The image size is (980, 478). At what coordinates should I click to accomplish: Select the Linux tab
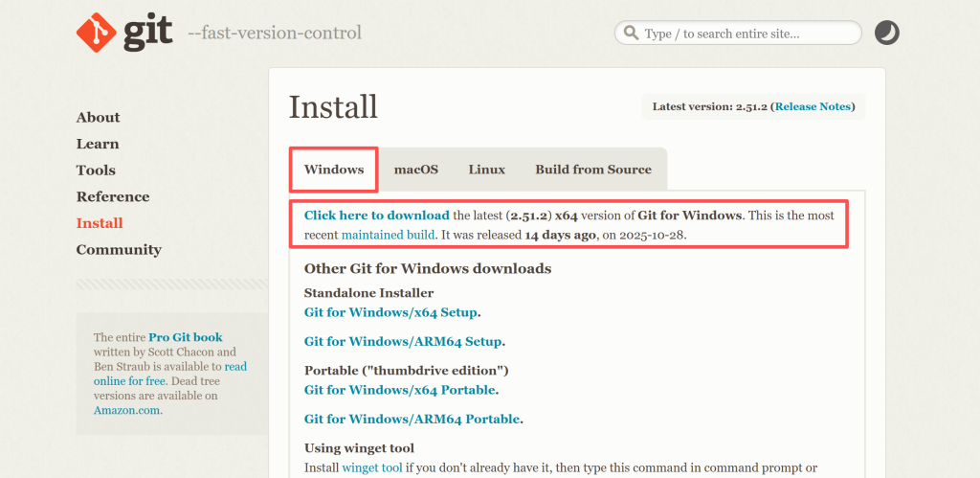(x=486, y=170)
